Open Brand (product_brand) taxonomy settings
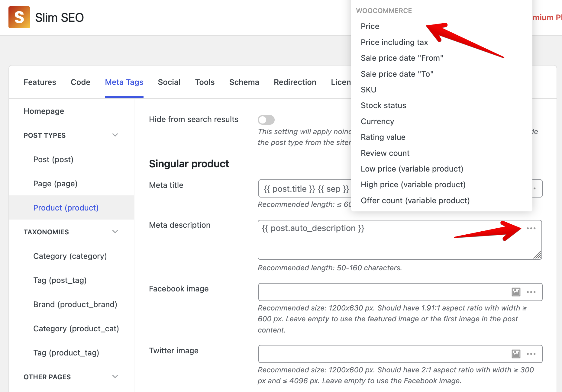 [x=75, y=304]
